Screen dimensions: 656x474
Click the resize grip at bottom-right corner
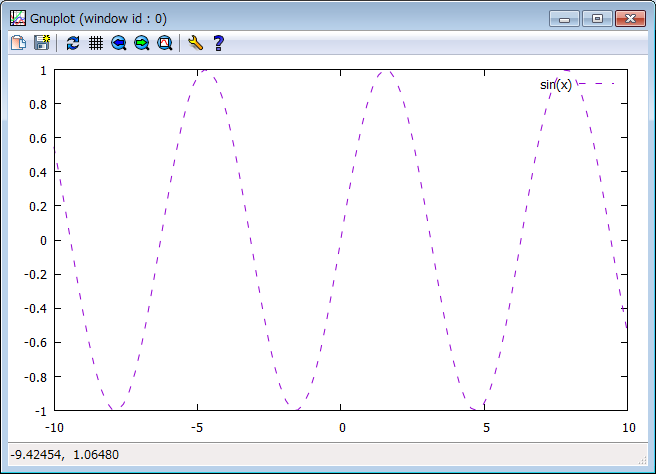pyautogui.click(x=645, y=463)
